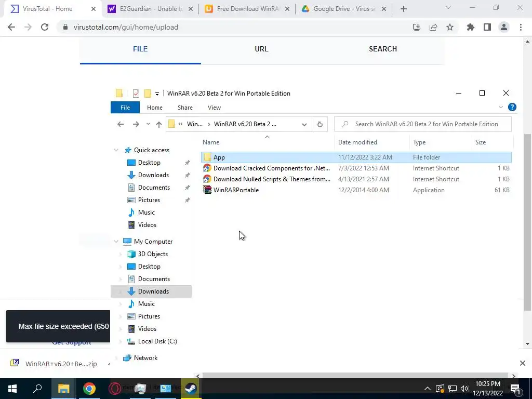Open the View ribbon tab

(x=214, y=108)
